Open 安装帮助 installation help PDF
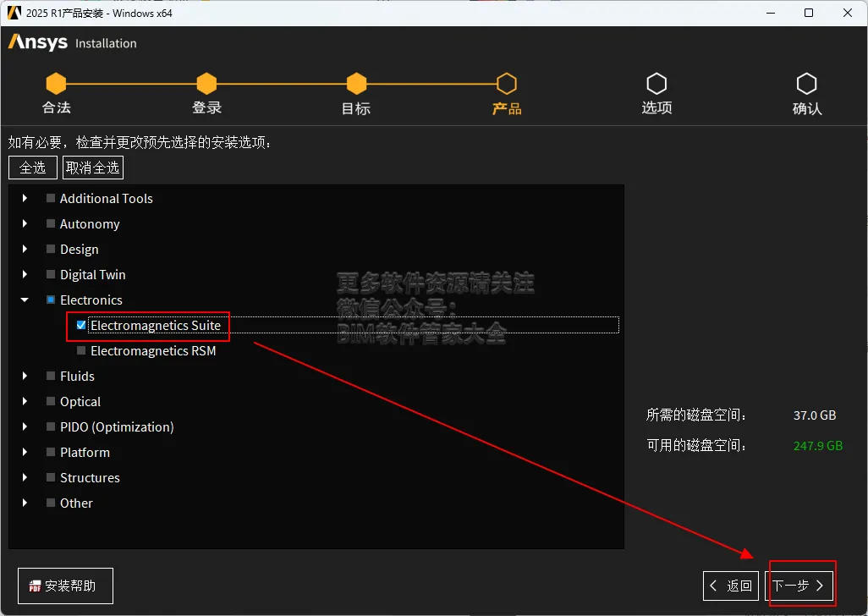 65,586
